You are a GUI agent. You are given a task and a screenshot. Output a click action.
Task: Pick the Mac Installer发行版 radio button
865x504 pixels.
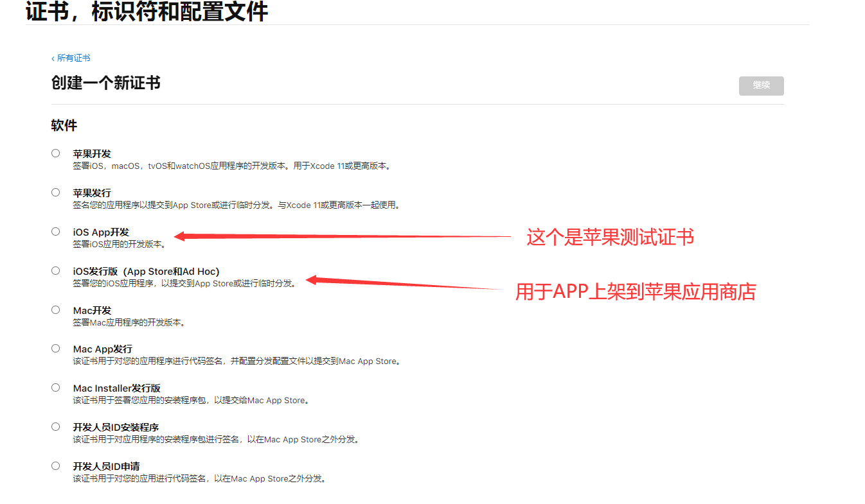(x=56, y=387)
